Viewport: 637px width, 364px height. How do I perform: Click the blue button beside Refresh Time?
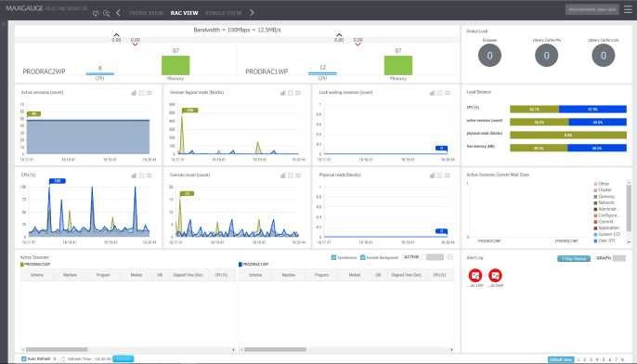123,358
